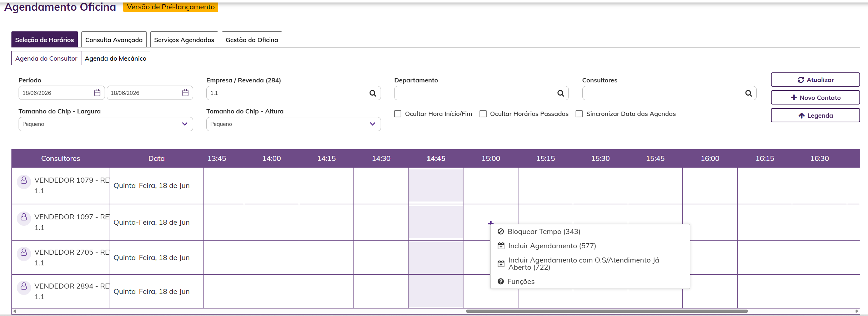The image size is (868, 316).
Task: Click the horizontal scrollbar thumb of the schedule
Action: (x=607, y=311)
